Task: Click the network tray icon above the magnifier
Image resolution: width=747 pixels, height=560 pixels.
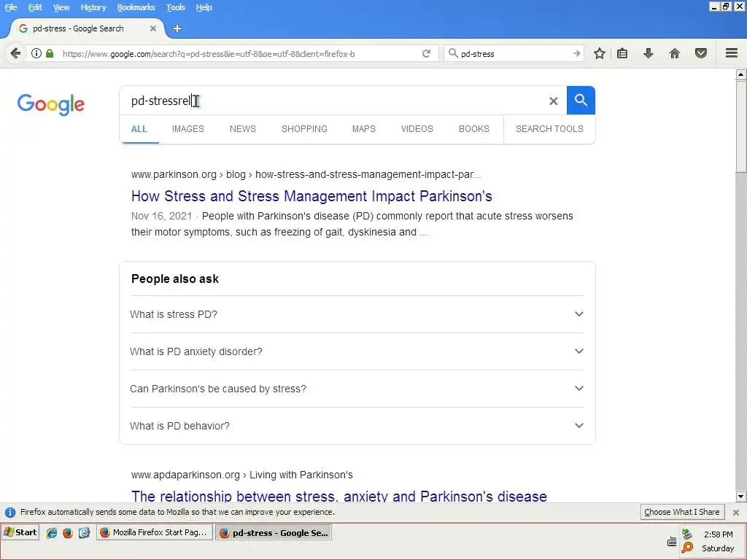Action: (x=686, y=534)
